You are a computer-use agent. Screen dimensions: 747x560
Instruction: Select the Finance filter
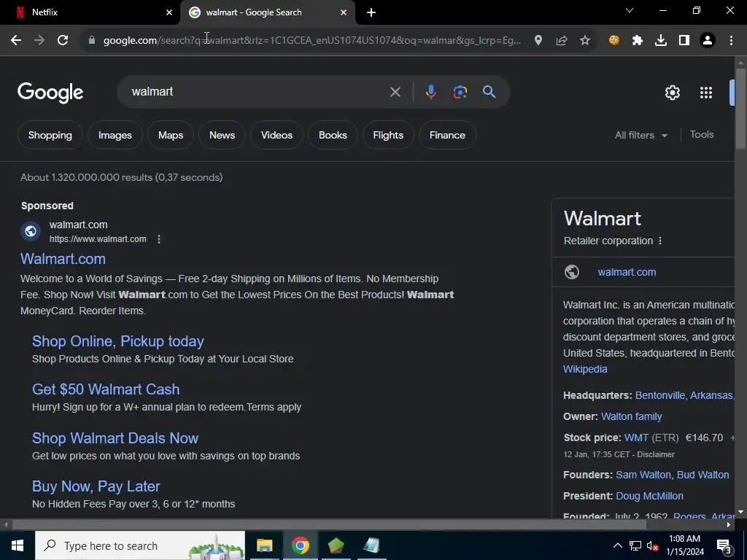click(447, 135)
